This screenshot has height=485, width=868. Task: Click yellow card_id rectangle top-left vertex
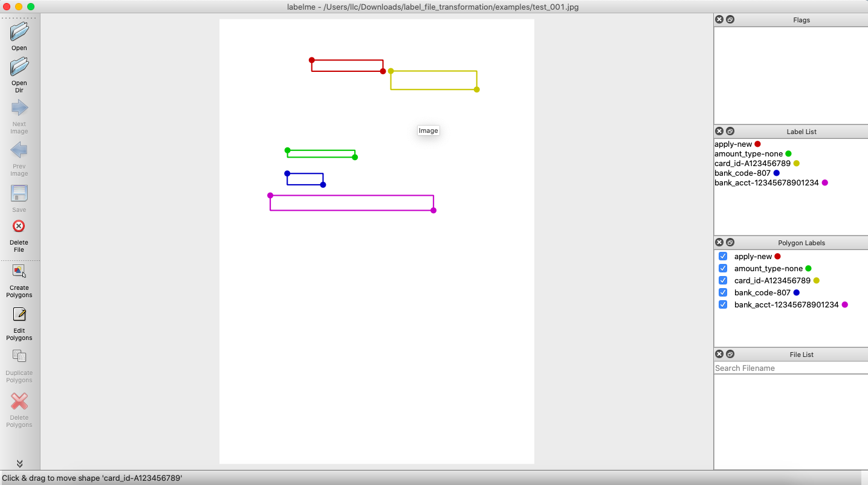click(391, 71)
